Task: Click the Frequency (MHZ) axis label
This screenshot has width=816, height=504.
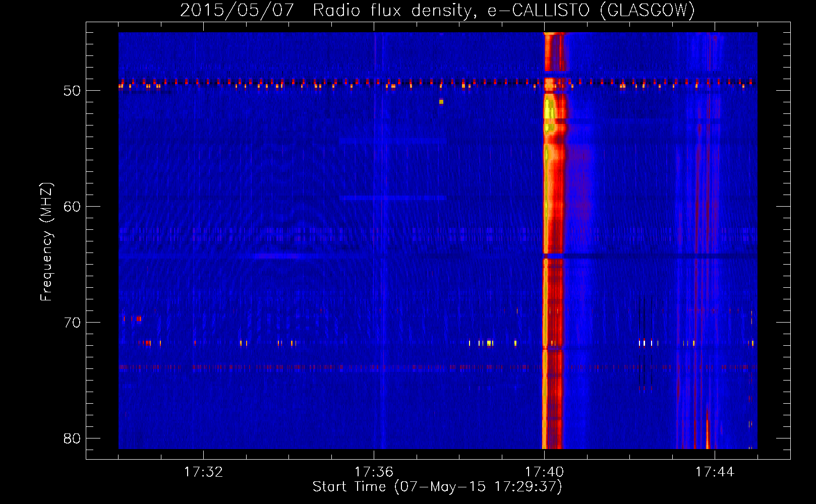Action: pos(46,242)
